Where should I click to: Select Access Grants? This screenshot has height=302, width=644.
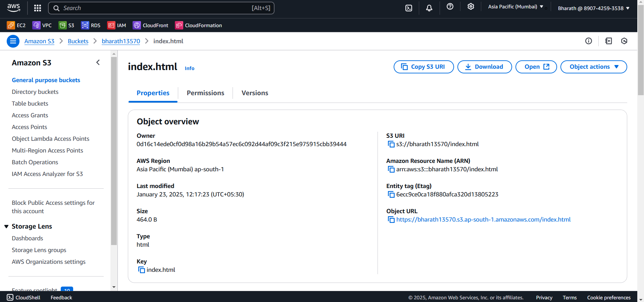point(30,115)
